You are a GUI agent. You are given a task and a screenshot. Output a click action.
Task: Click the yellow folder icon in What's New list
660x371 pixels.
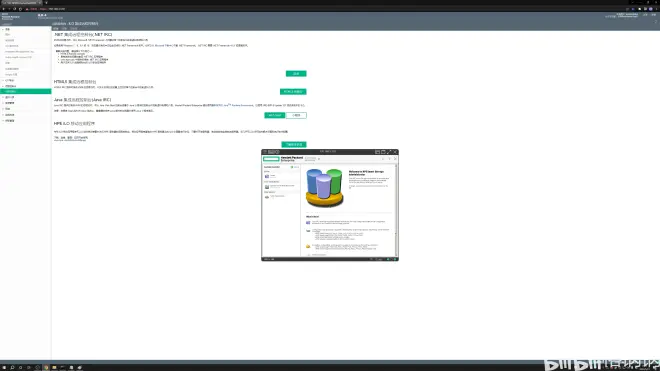(x=308, y=246)
